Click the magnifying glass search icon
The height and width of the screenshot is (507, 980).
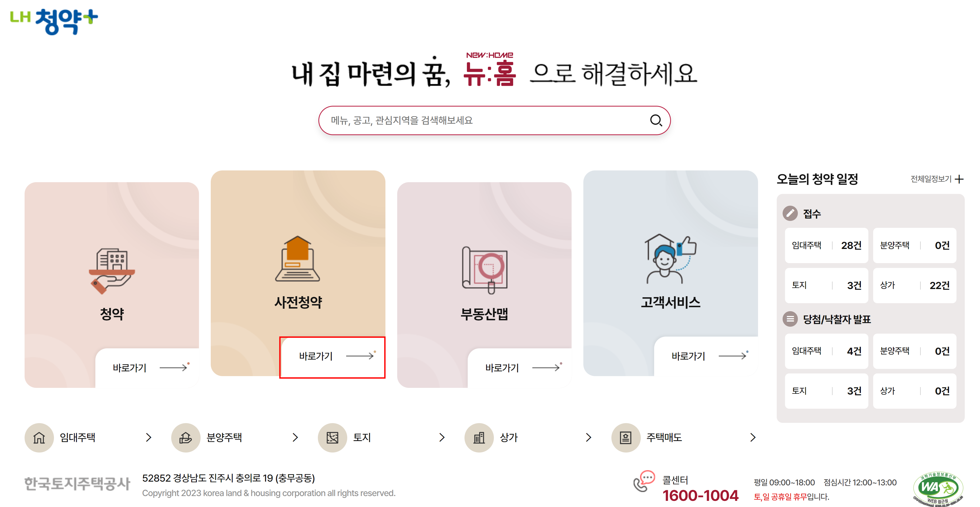click(x=656, y=120)
